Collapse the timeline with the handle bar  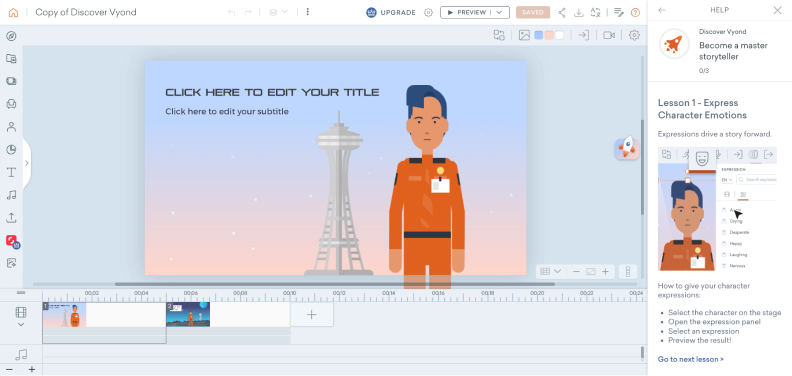21,292
